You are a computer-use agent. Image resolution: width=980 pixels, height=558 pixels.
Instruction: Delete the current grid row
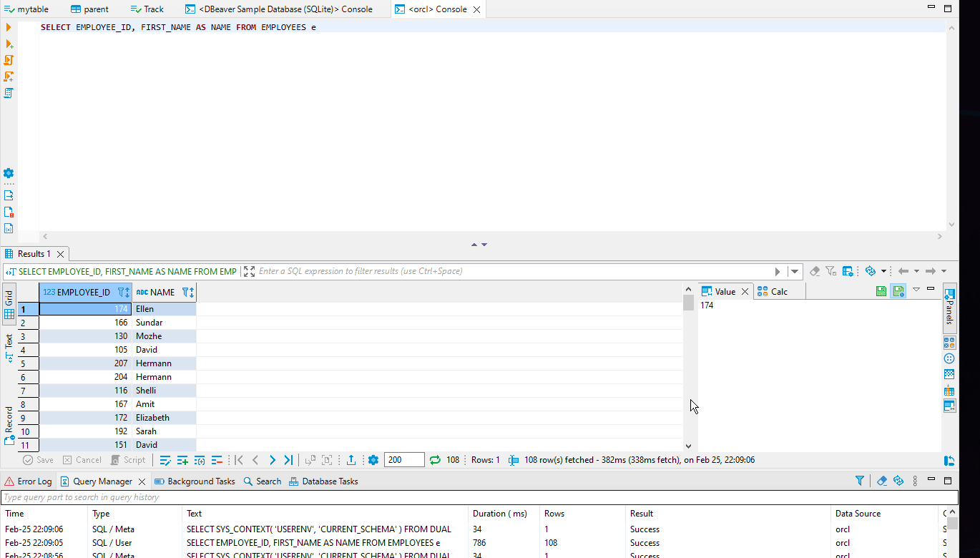pyautogui.click(x=217, y=460)
